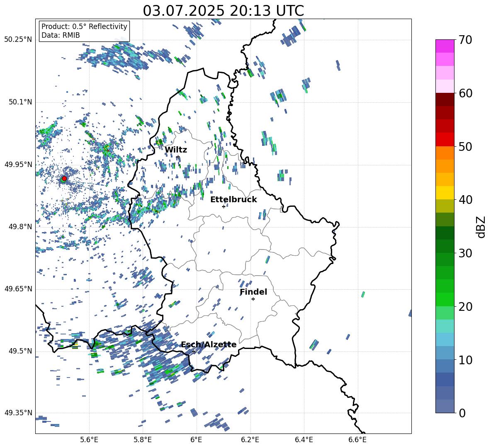This screenshot has height=448, width=491.
Task: Click the Wiltz city label
Action: (176, 150)
